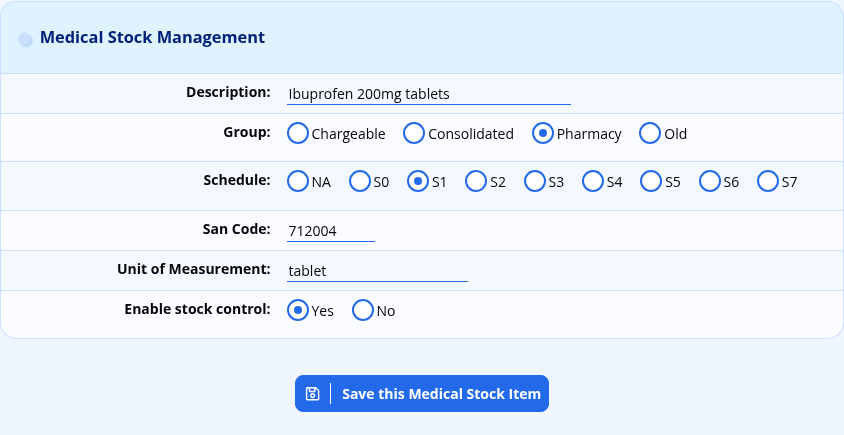The image size is (844, 435).
Task: Enable stock control with Yes
Action: tap(298, 310)
